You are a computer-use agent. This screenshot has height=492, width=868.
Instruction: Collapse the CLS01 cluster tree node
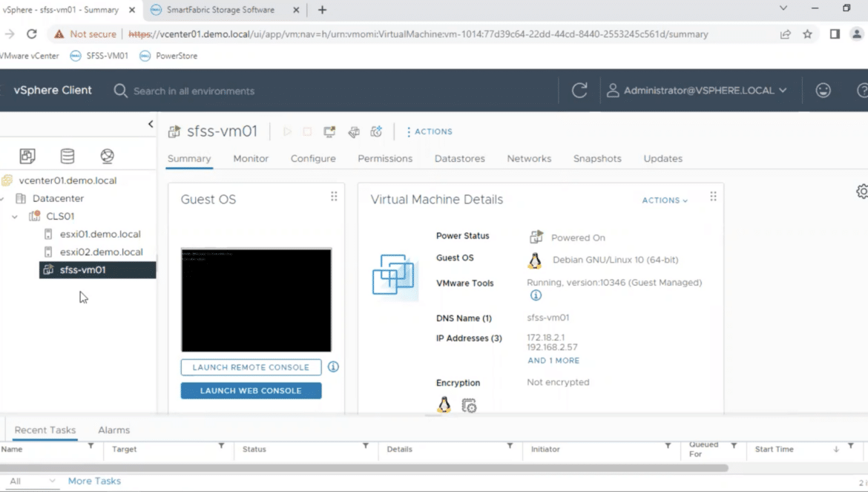click(x=15, y=217)
